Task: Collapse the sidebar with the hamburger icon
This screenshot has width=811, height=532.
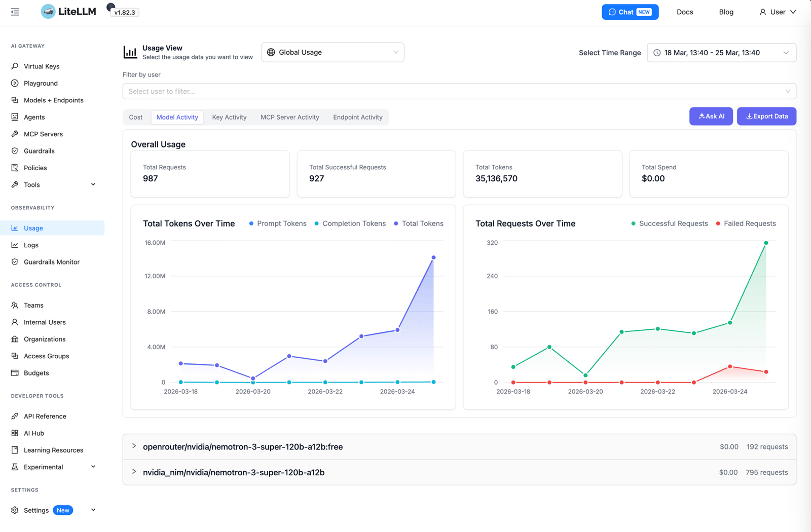Action: pyautogui.click(x=15, y=12)
